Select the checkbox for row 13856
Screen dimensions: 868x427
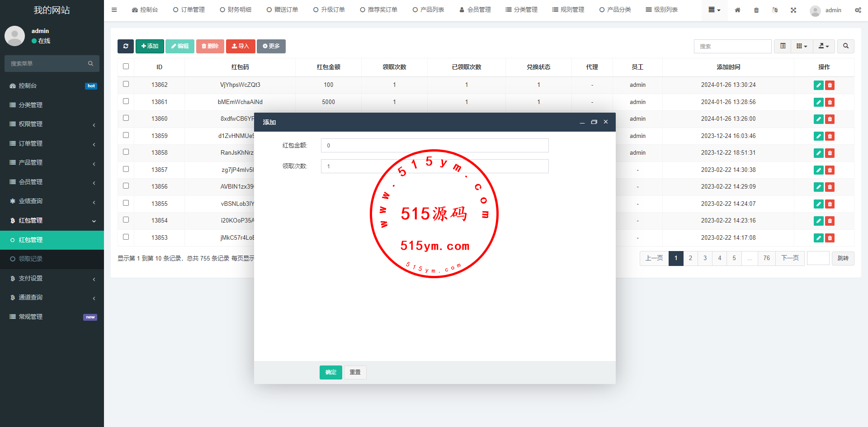pos(126,186)
